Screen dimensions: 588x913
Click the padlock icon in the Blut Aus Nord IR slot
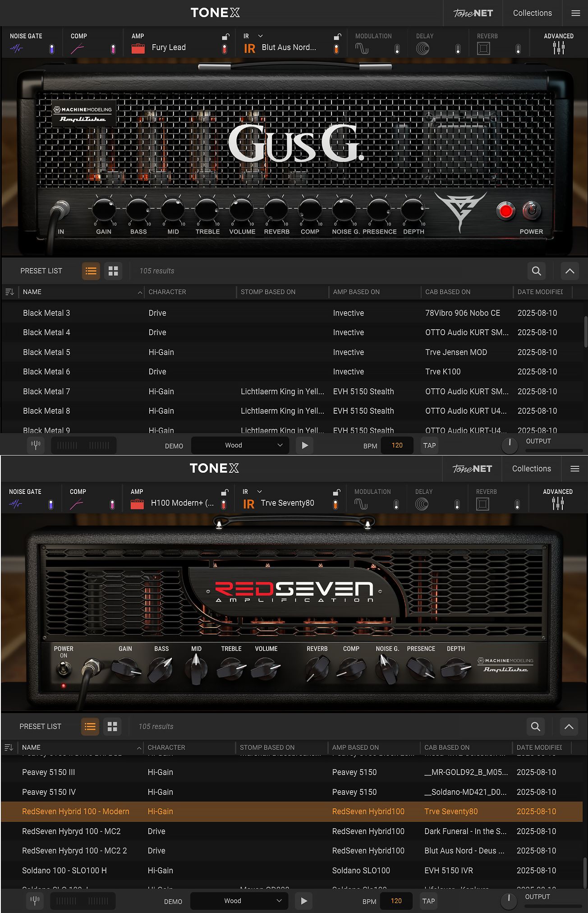[337, 37]
